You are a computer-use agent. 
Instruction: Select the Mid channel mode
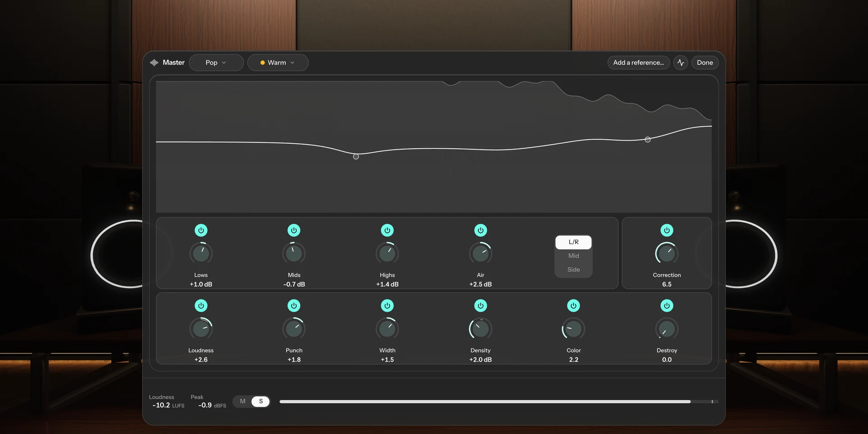(x=574, y=256)
